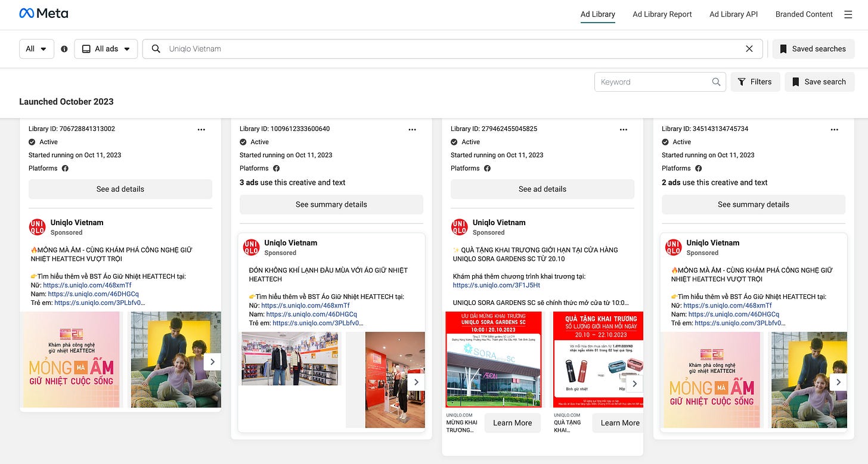Open the hamburger menu icon

pyautogui.click(x=848, y=14)
